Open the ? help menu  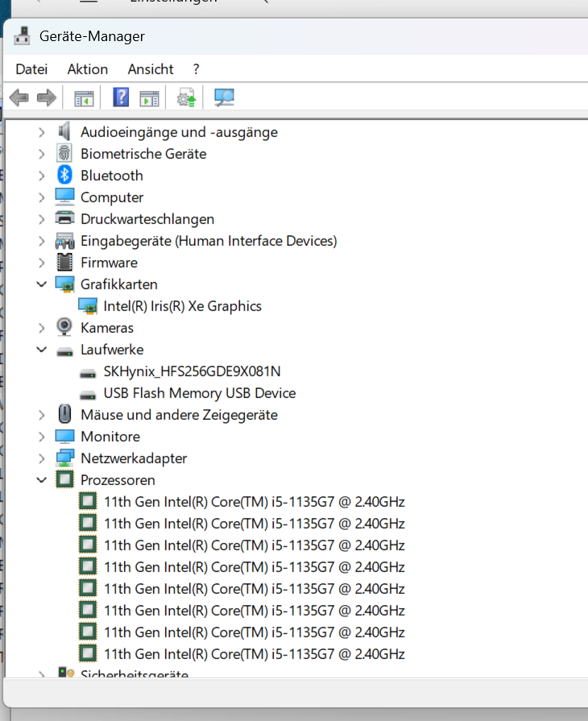point(197,69)
